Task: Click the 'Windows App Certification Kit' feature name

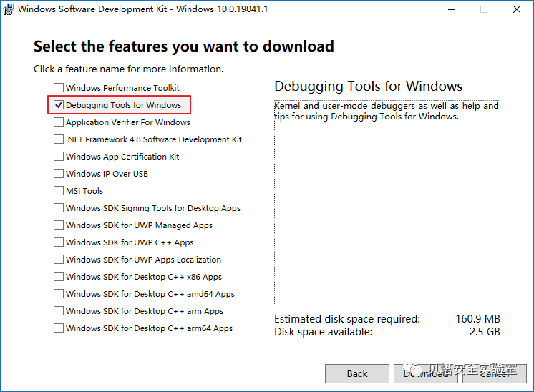Action: [x=122, y=157]
